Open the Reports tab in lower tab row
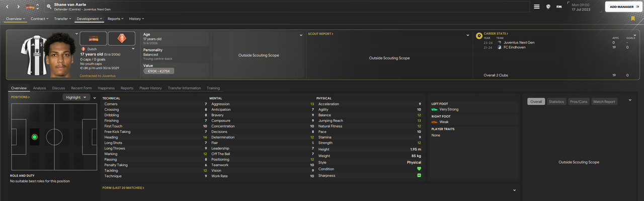Image resolution: width=644 pixels, height=201 pixels. (127, 88)
